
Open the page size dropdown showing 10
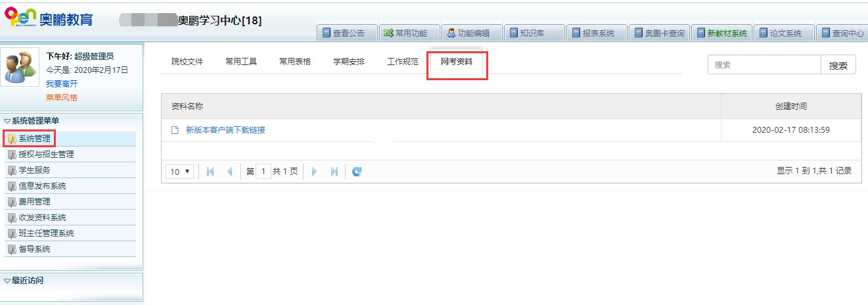point(180,172)
